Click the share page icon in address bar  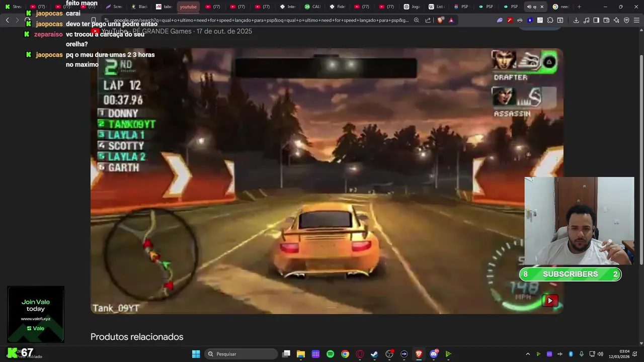coord(428,20)
